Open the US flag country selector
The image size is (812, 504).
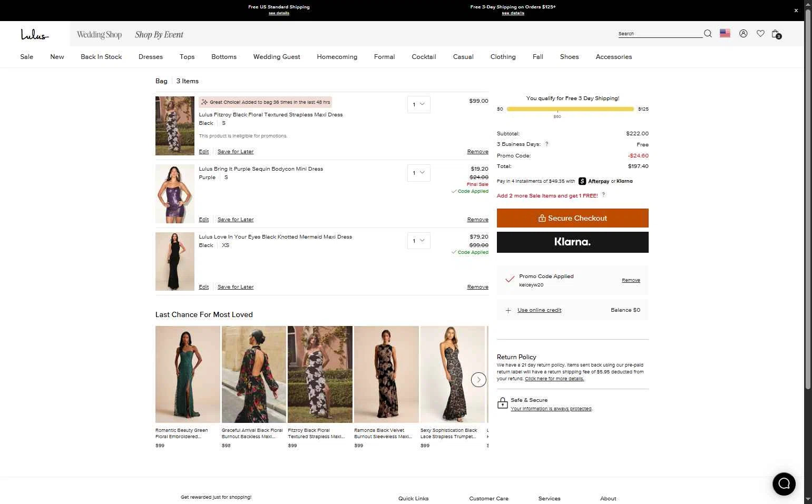click(x=725, y=33)
